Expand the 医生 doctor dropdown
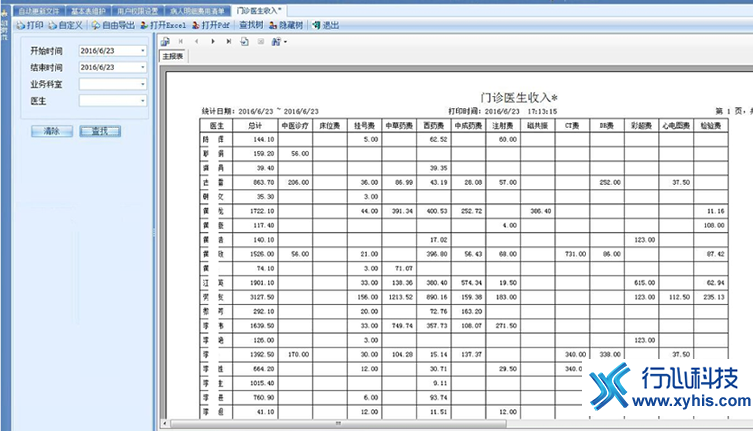The height and width of the screenshot is (431, 753). (x=143, y=101)
